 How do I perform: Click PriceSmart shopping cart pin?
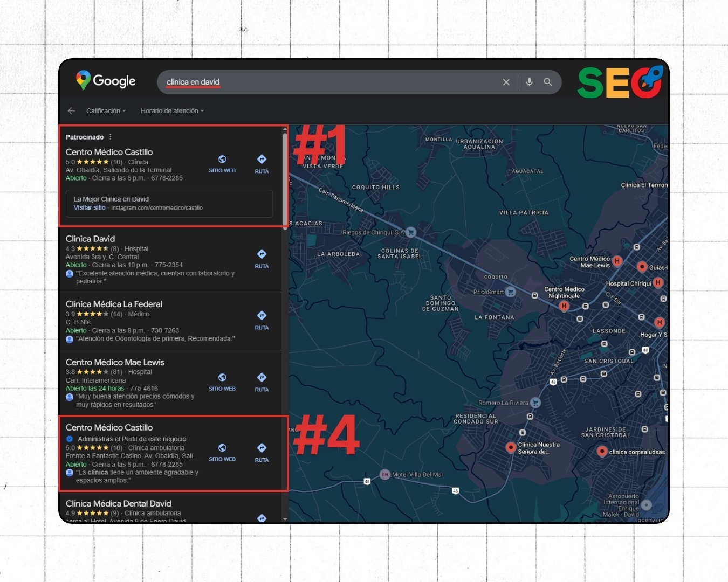click(x=510, y=292)
